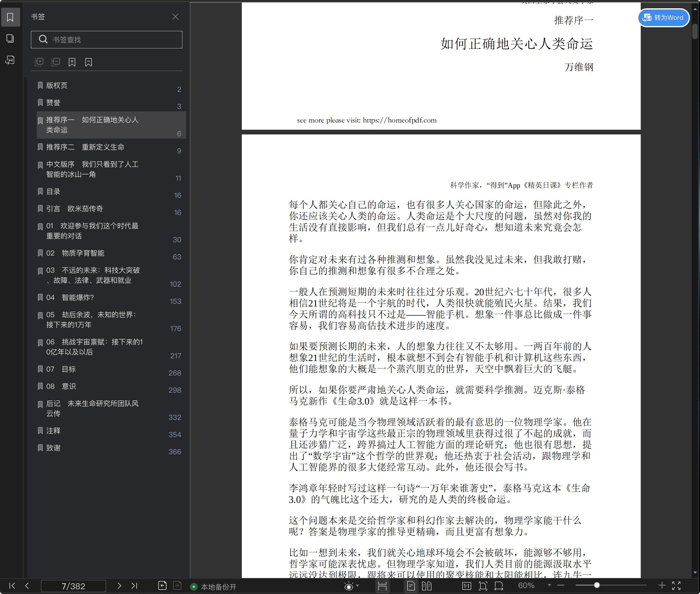This screenshot has height=594, width=700.
Task: Toggle continuous scrolling mode icon
Action: 382,586
